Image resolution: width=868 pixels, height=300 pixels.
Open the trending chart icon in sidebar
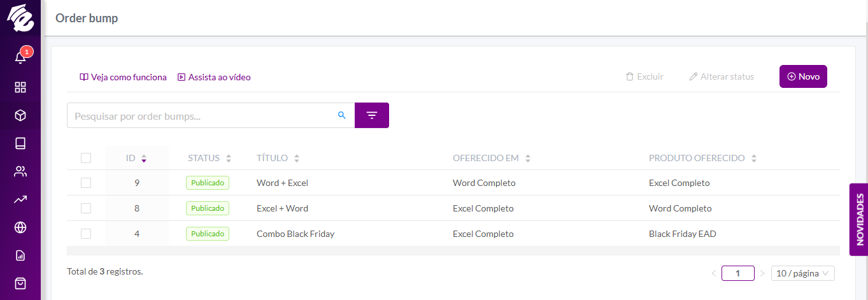click(20, 199)
